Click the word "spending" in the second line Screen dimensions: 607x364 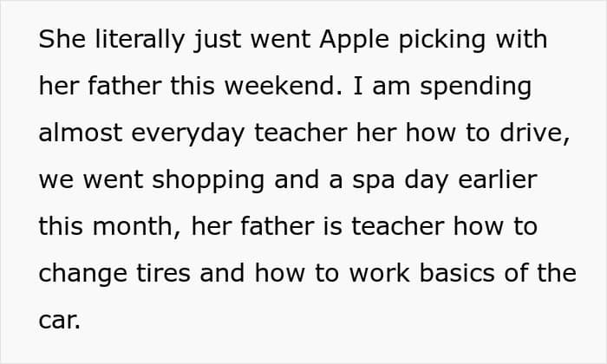[475, 88]
